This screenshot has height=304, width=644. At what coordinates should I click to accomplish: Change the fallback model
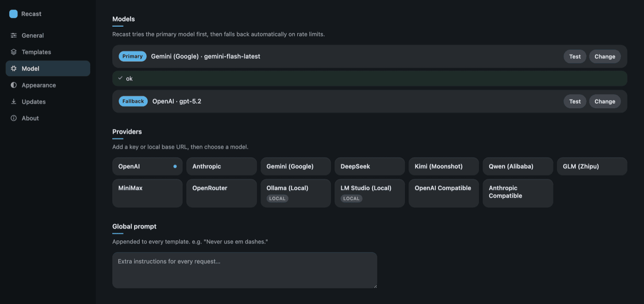click(x=605, y=101)
